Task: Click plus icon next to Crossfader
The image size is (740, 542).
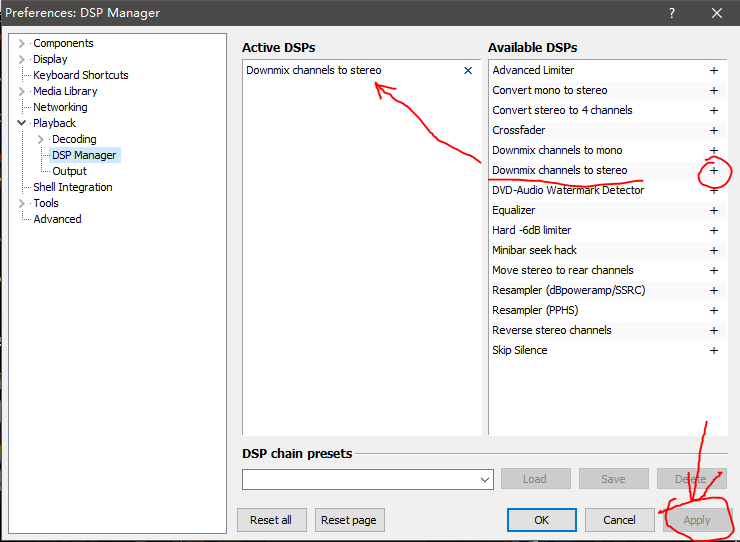Action: pos(714,131)
